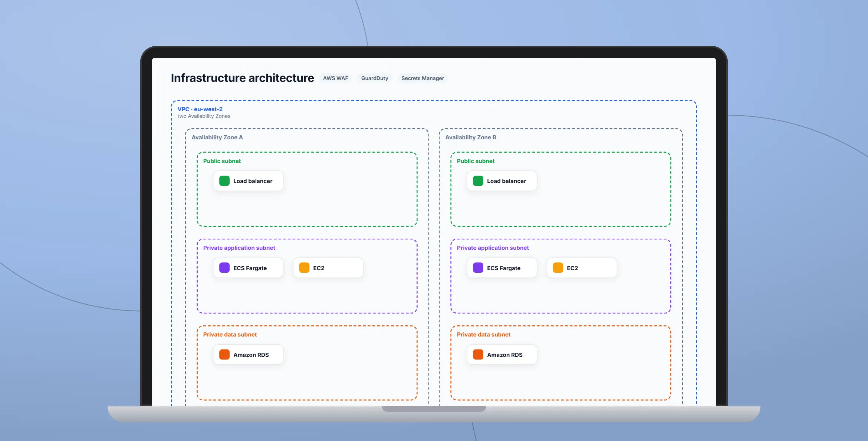Click the orange Amazon RDS icon in Zone B
Screen dimensions: 868x441
478,354
